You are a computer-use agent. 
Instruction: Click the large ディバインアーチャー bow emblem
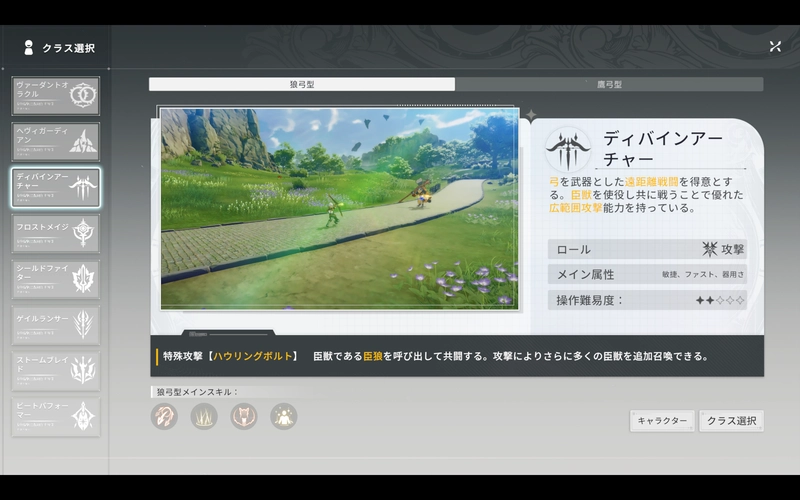click(x=568, y=150)
